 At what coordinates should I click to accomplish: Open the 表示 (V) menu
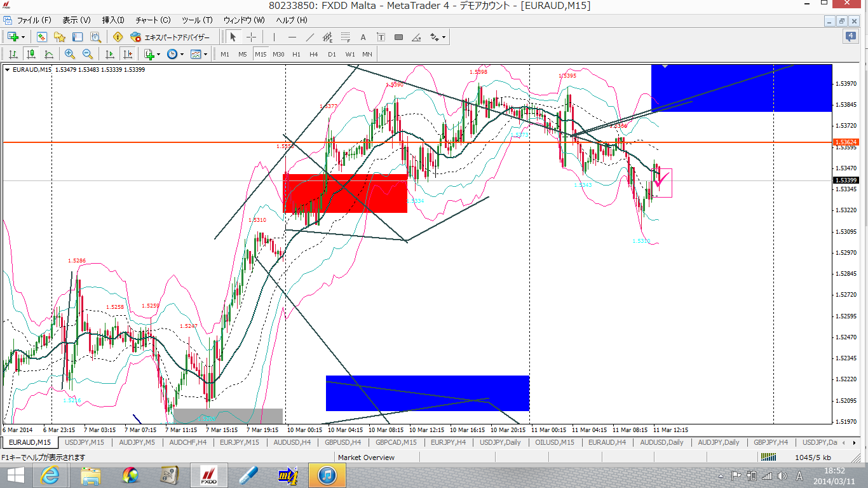76,20
